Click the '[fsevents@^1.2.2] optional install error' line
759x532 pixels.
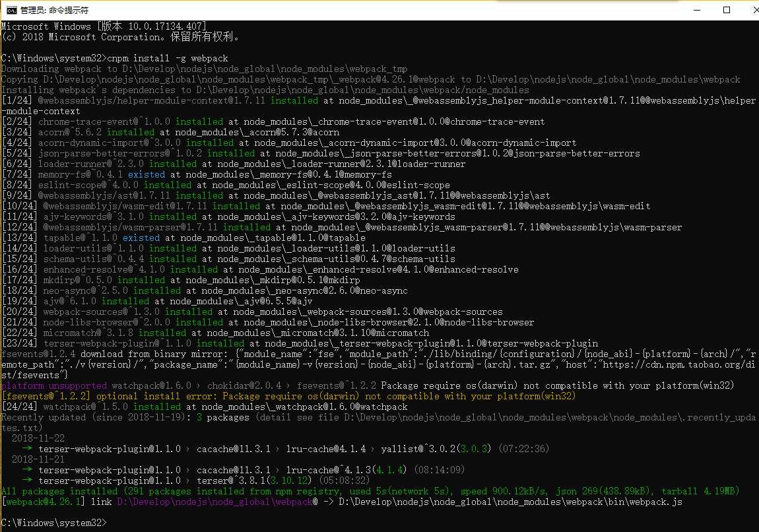click(x=288, y=397)
